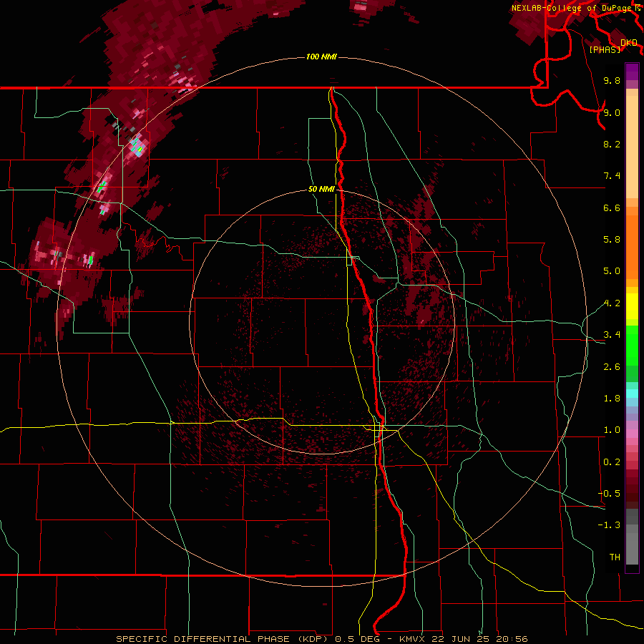Click the 9.0 color scale value
This screenshot has width=644, height=644.
[612, 112]
